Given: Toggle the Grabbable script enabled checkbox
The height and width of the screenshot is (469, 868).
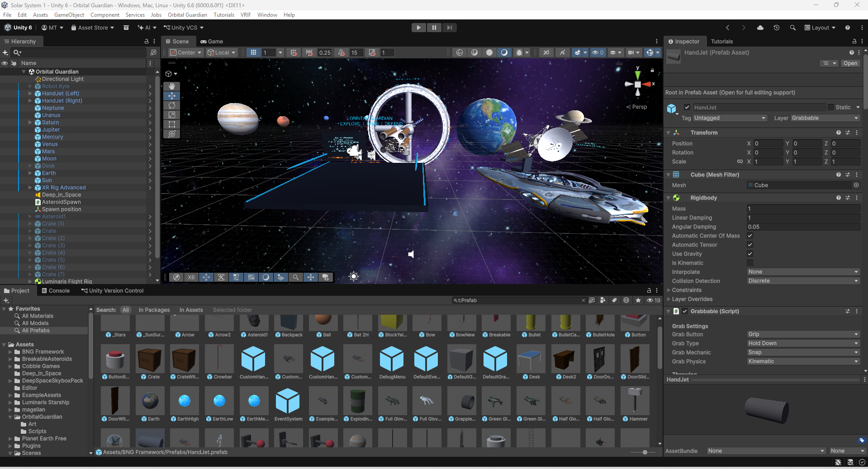Looking at the screenshot, I should point(685,311).
